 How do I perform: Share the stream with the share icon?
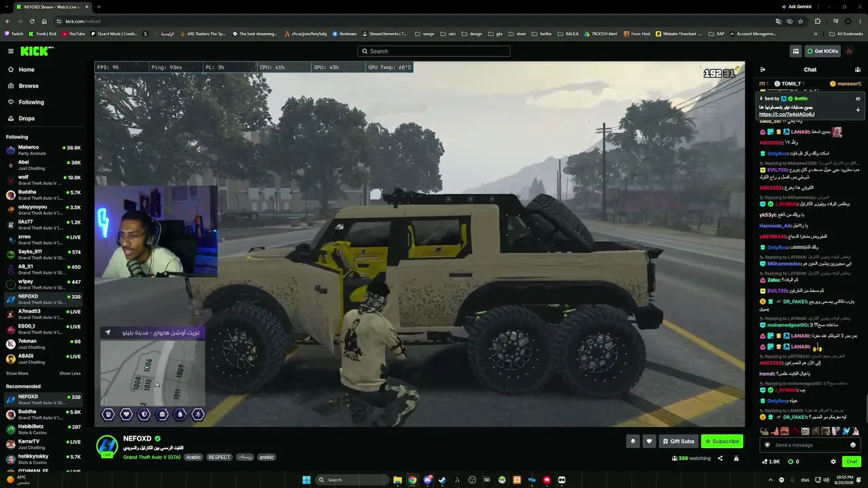click(720, 458)
